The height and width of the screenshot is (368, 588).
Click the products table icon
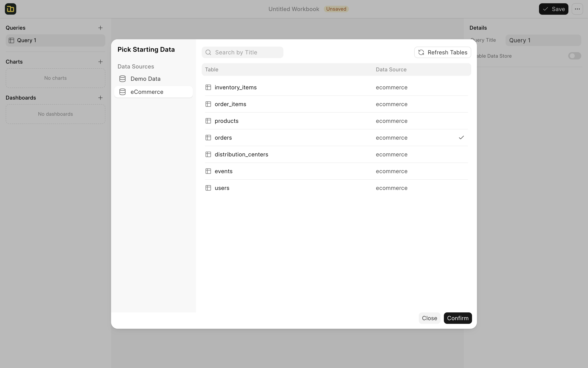208,121
